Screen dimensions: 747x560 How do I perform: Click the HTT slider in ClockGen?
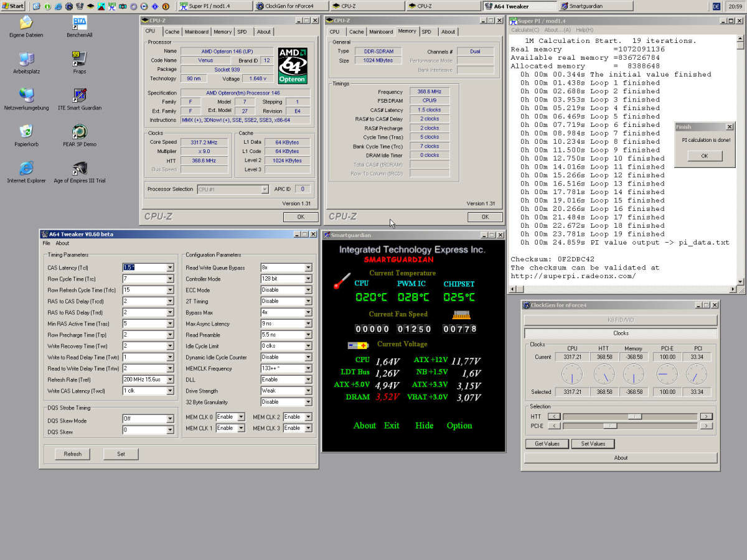click(x=629, y=416)
